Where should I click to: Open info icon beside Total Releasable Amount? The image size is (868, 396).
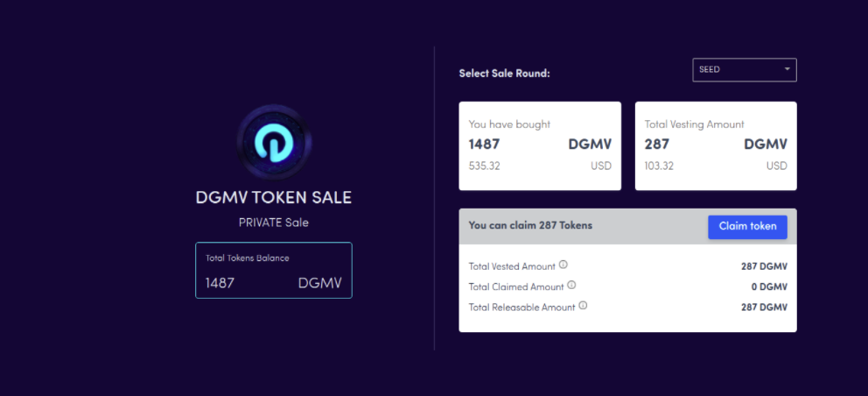(x=583, y=305)
